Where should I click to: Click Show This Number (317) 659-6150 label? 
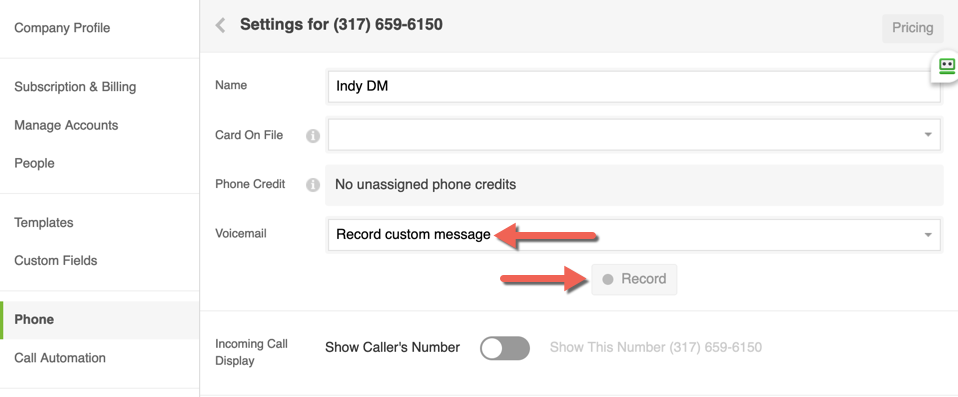[x=656, y=348]
